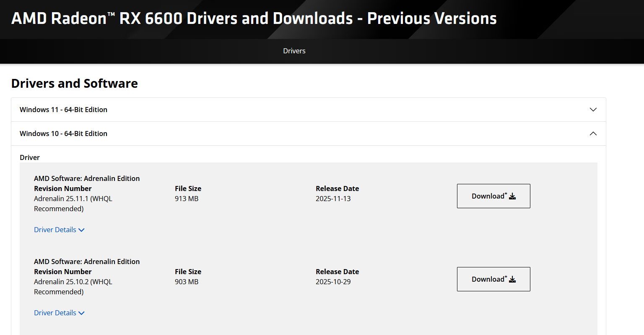Download Adrenalin 25.10.2 driver

493,279
